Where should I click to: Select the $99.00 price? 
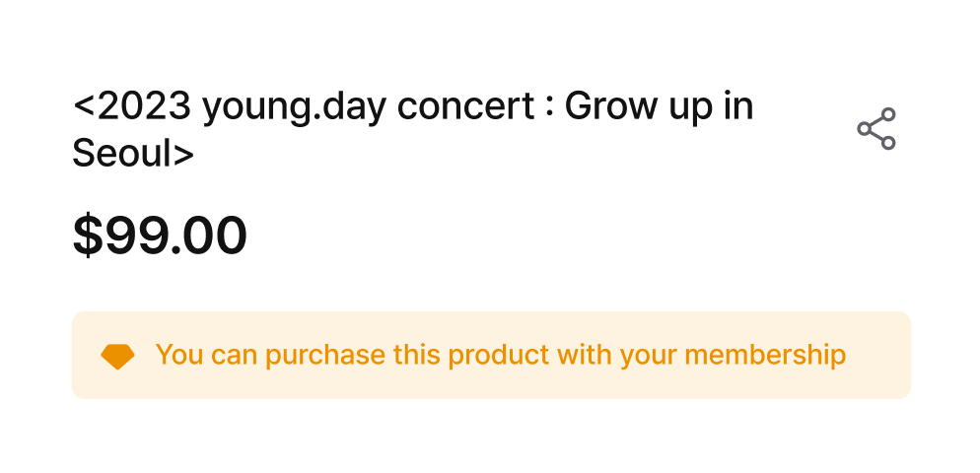coord(160,236)
